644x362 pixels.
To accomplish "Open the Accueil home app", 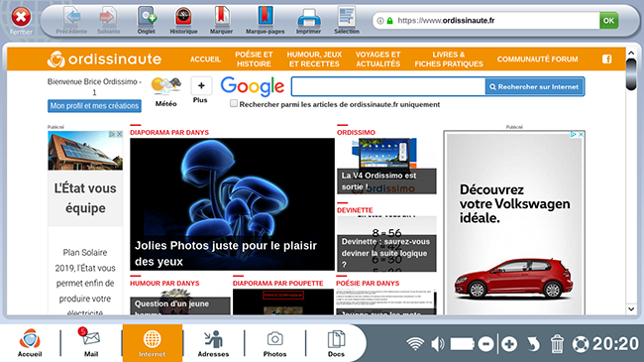I will 30,342.
